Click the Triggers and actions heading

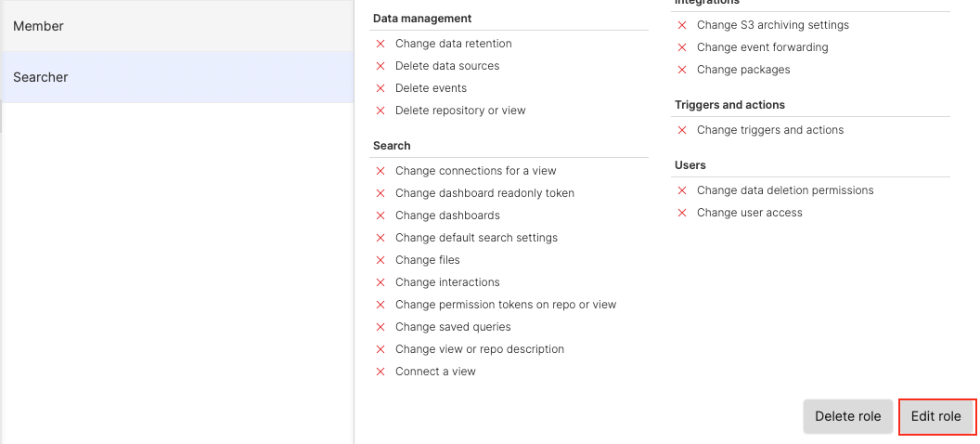point(729,105)
